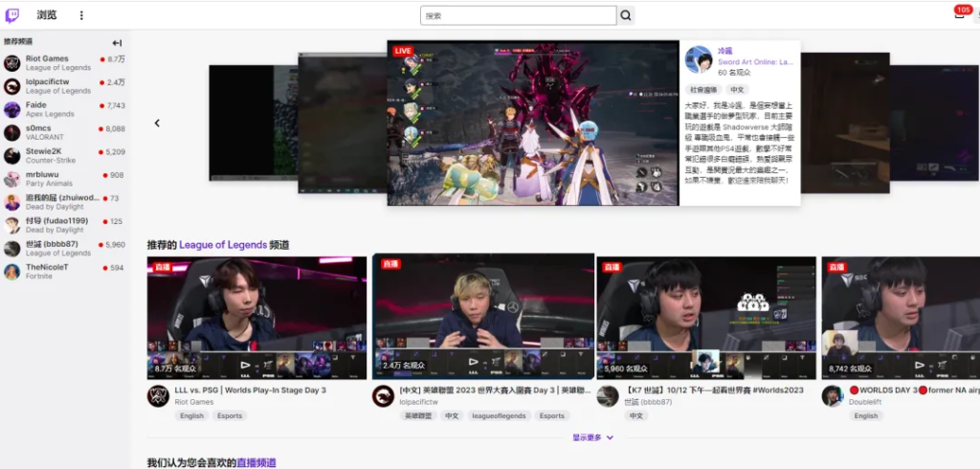Image resolution: width=980 pixels, height=469 pixels.
Task: Click 中文 tag under 世誠 stream
Action: point(636,415)
